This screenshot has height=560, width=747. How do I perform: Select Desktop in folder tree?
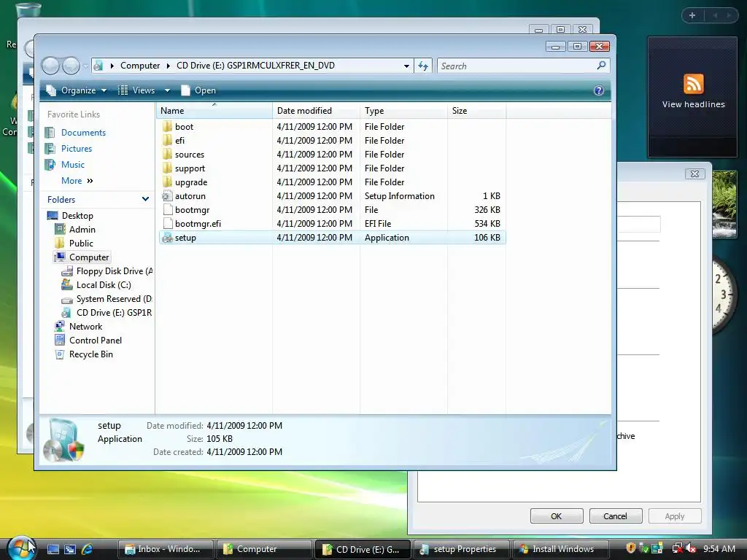(77, 216)
